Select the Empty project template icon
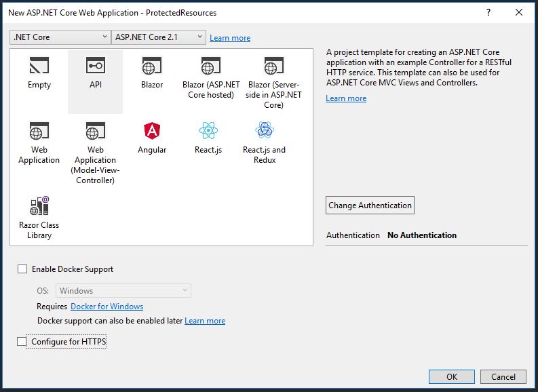The image size is (538, 392). click(39, 66)
